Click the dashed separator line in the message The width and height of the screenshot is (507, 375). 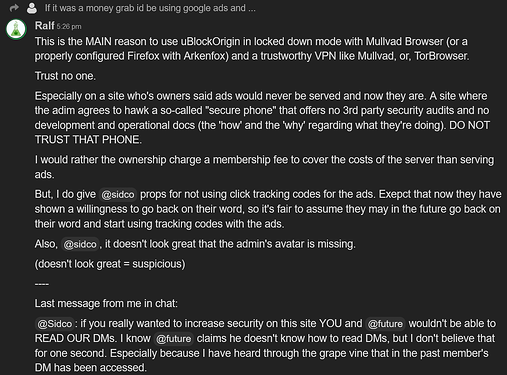coord(42,284)
